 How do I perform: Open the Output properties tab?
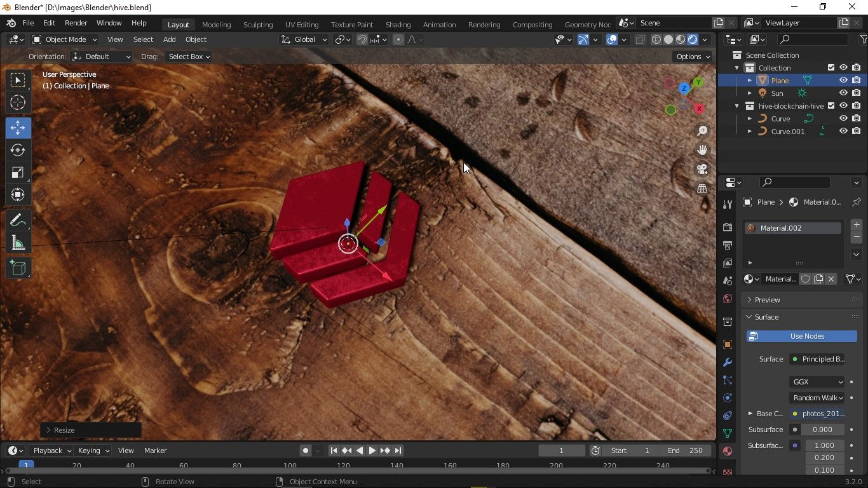728,245
